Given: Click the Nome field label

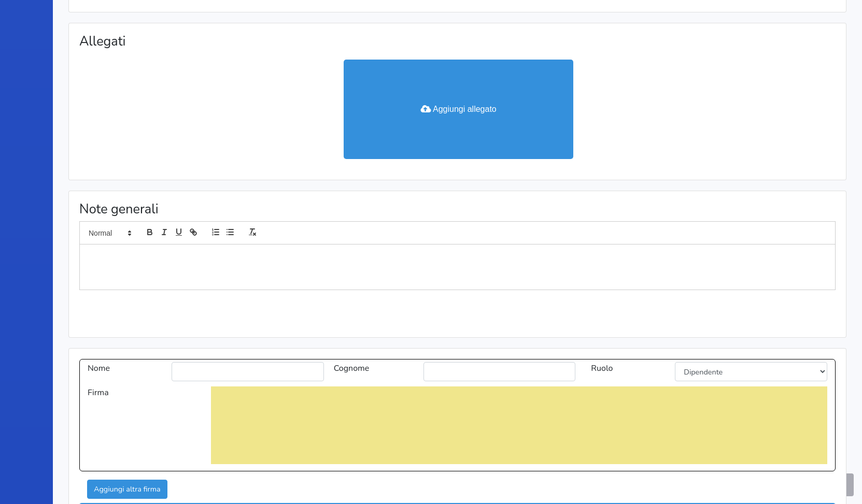Looking at the screenshot, I should (98, 368).
